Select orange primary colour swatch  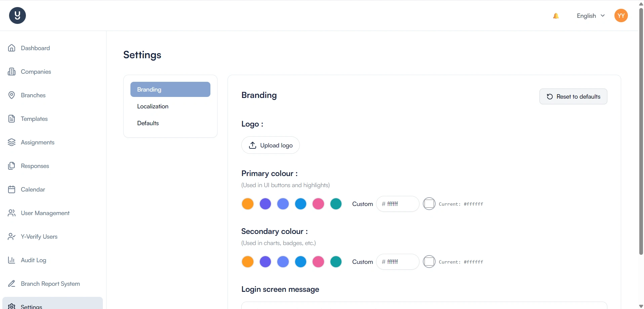coord(248,204)
